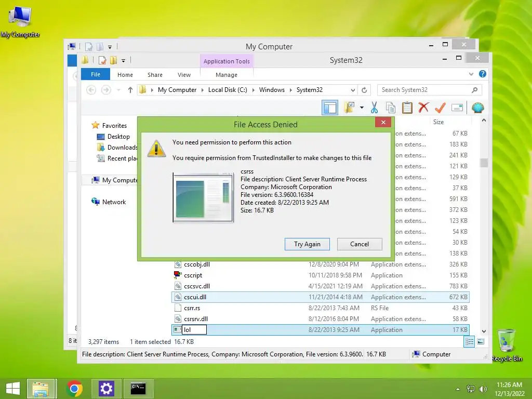Click the quick access Properties icon in System32
This screenshot has width=532, height=399.
pos(102,60)
